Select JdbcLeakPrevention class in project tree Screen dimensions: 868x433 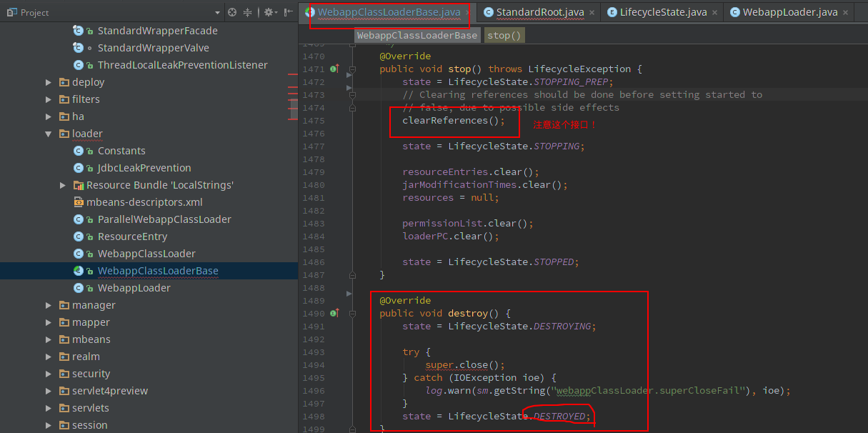tap(144, 168)
